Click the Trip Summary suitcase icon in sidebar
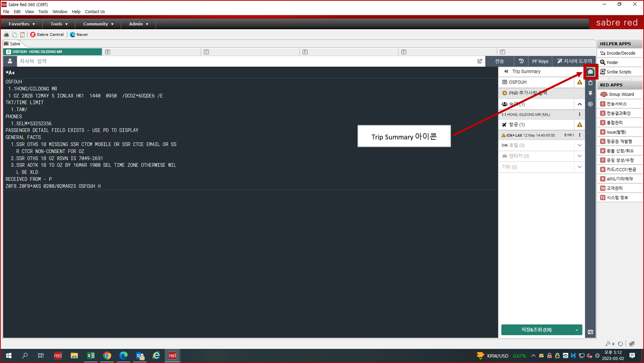The image size is (644, 363). coord(590,72)
